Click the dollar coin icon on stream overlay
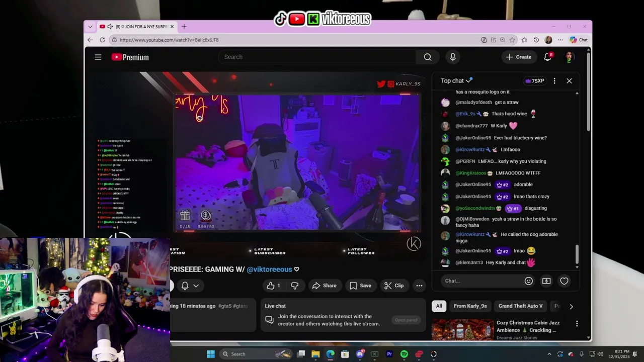 (x=205, y=216)
